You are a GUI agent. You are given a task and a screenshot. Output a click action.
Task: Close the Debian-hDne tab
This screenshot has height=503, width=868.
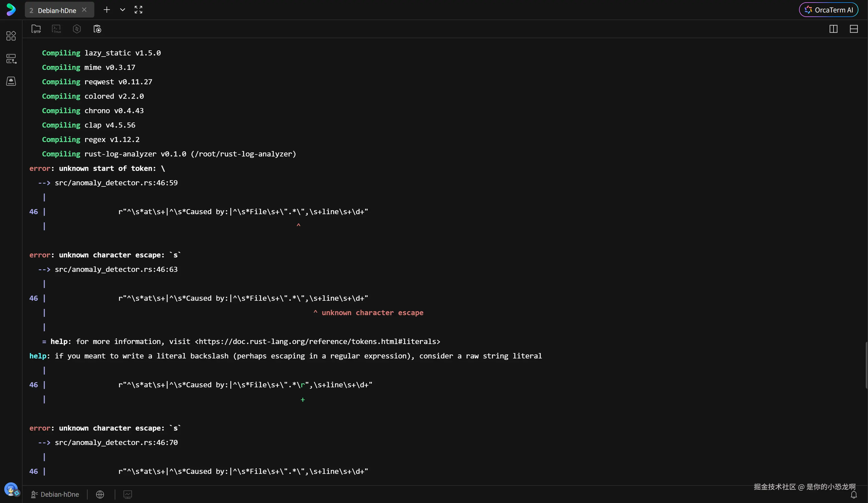click(84, 10)
